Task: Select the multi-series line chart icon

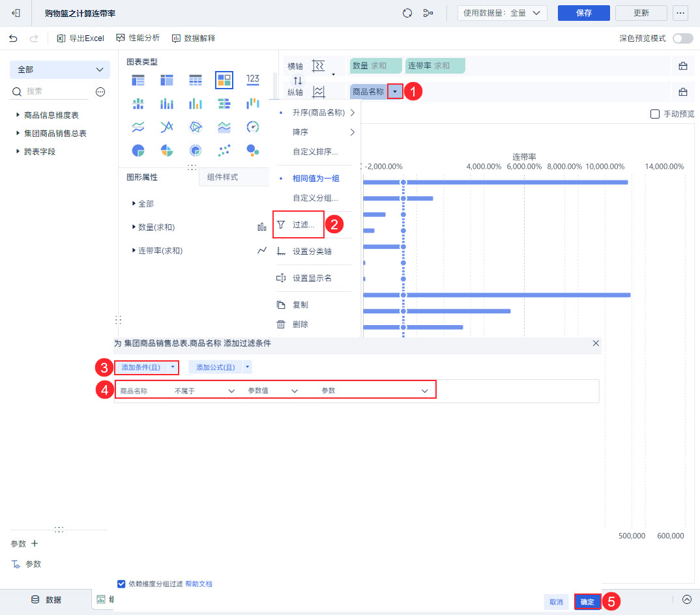Action: (x=167, y=127)
